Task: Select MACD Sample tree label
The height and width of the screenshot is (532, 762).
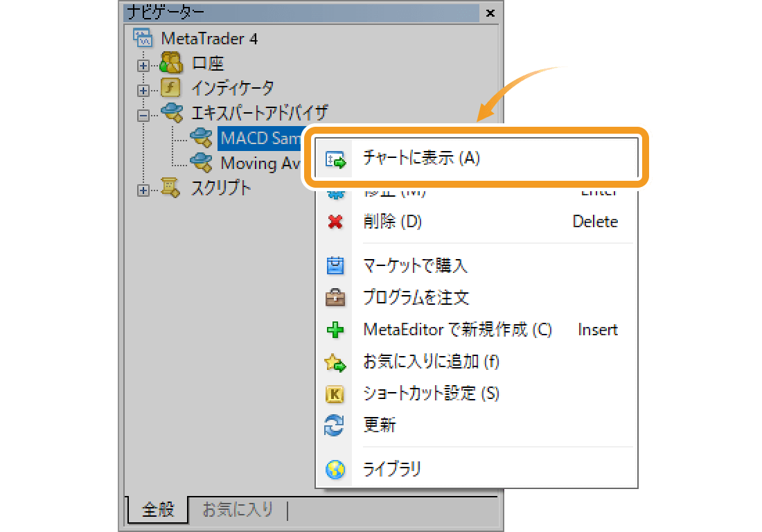Action: [x=260, y=138]
